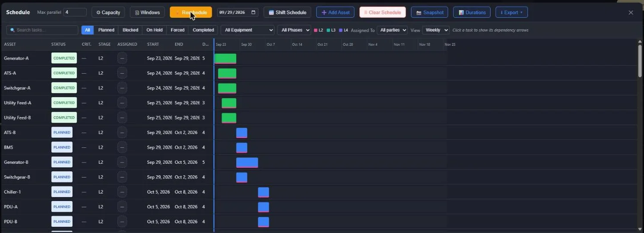Click the assigned circle for Generator-A
The width and height of the screenshot is (644, 233).
pos(122,58)
